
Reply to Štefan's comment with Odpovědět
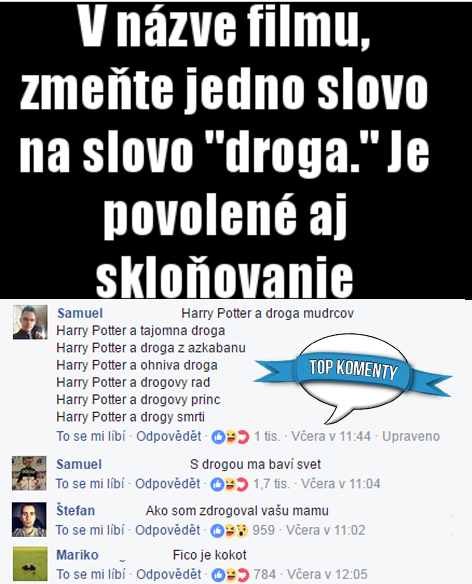pyautogui.click(x=167, y=530)
